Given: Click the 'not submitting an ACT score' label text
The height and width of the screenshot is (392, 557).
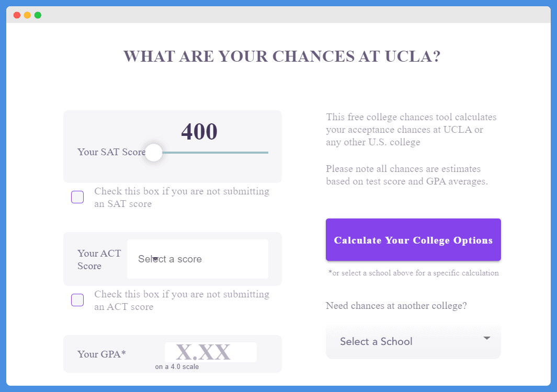Looking at the screenshot, I should point(181,301).
